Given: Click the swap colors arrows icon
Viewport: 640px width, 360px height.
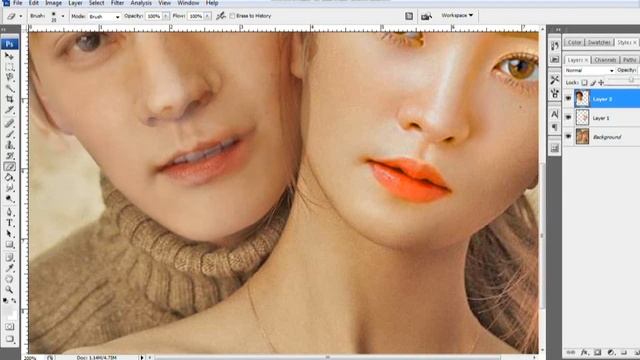Looking at the screenshot, I should pos(14,301).
